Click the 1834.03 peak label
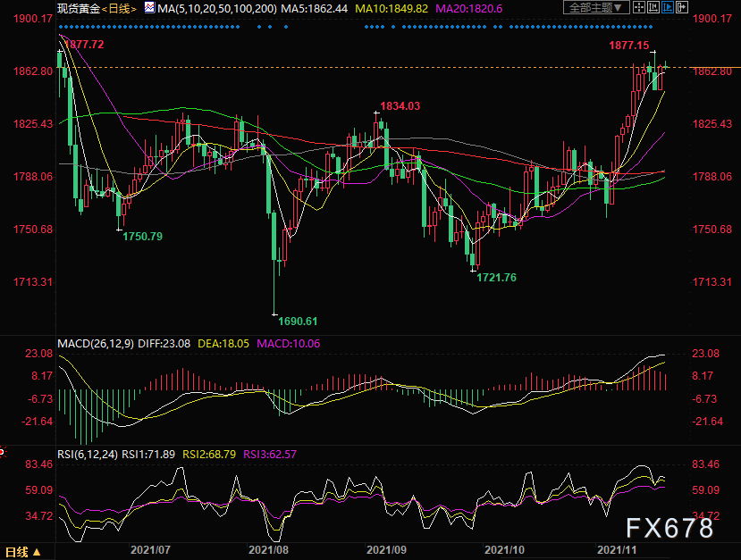 [x=400, y=105]
